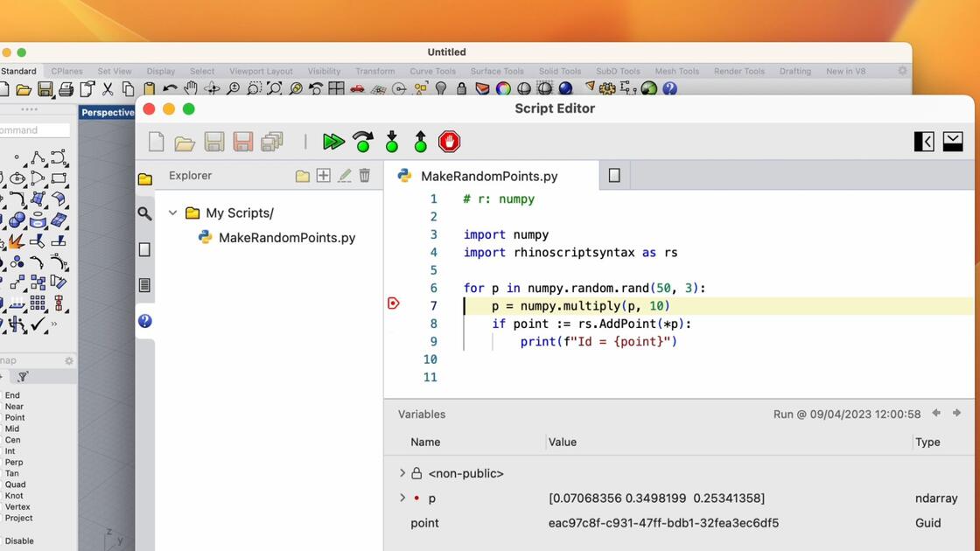Go to previous run with left arrow
980x551 pixels.
click(936, 413)
